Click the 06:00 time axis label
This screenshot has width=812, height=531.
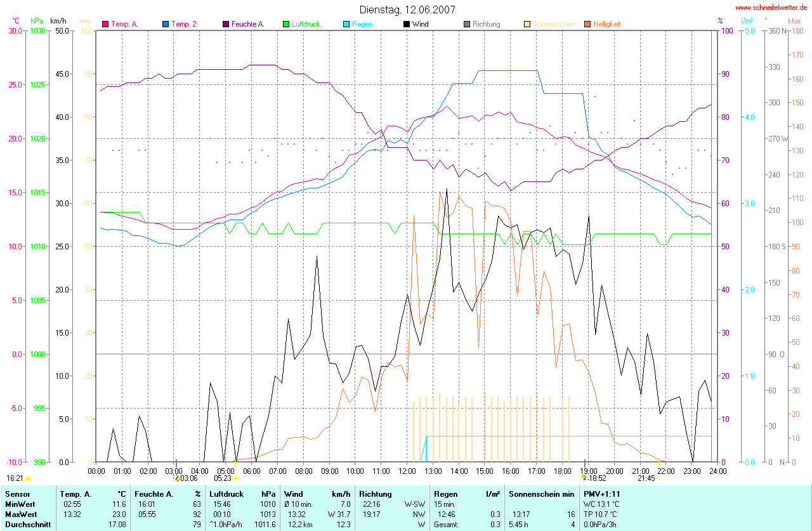tap(251, 471)
